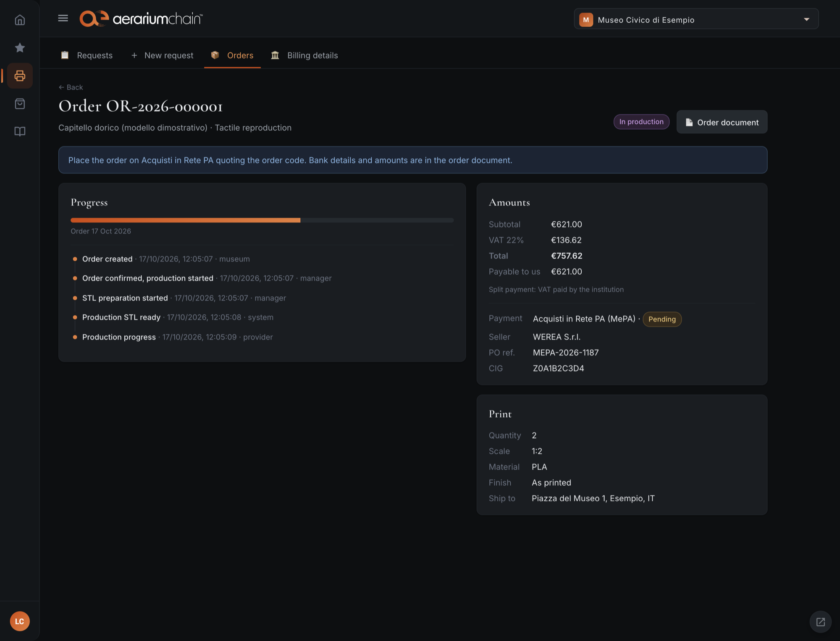Click the Pending payment badge
The height and width of the screenshot is (641, 840).
click(x=662, y=319)
